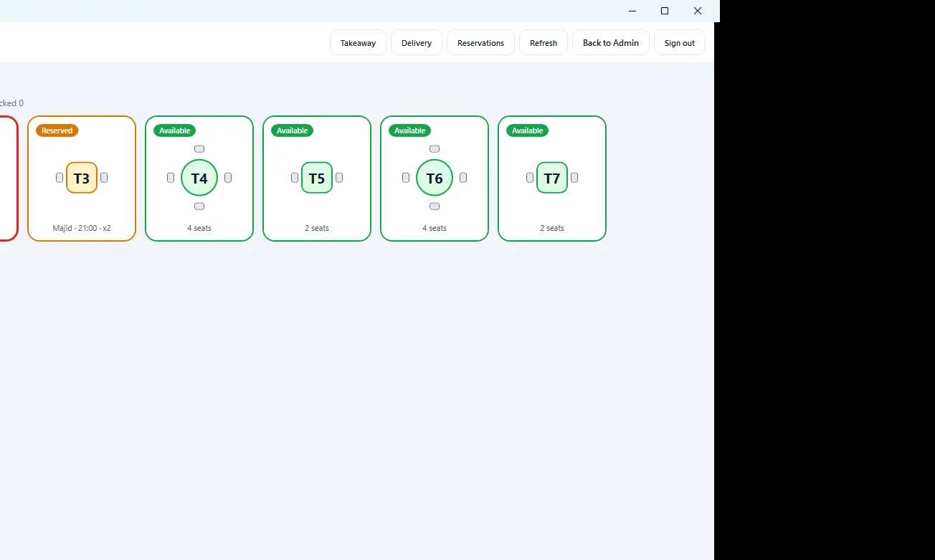Click the Available badge on table T6
Viewport: 935px width, 560px height.
click(x=410, y=130)
